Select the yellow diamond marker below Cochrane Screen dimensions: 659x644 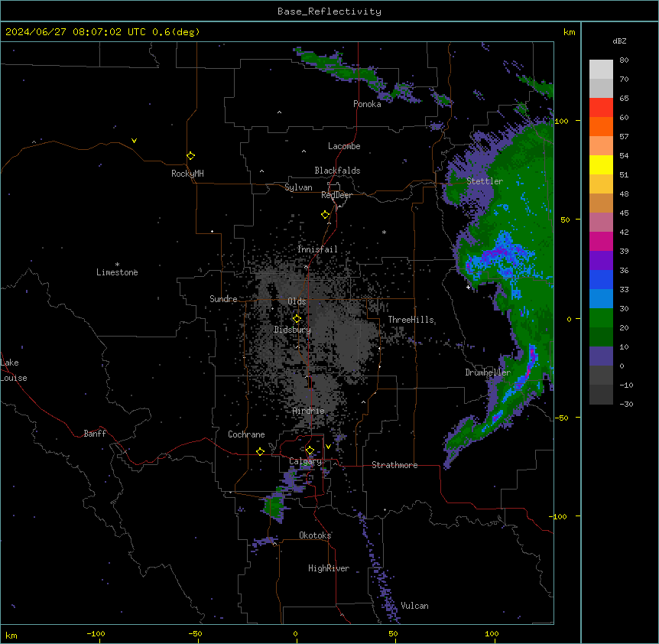point(260,451)
